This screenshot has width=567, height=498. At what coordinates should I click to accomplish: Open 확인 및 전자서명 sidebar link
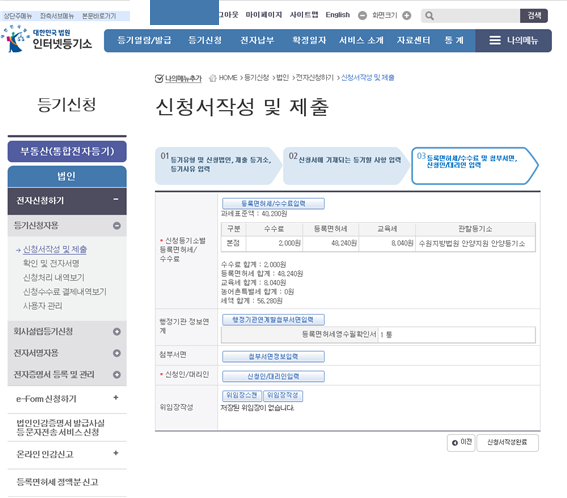(x=51, y=263)
